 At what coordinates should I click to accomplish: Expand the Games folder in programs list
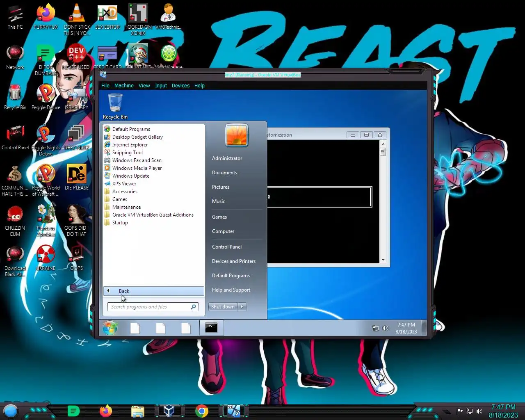[x=154, y=199]
